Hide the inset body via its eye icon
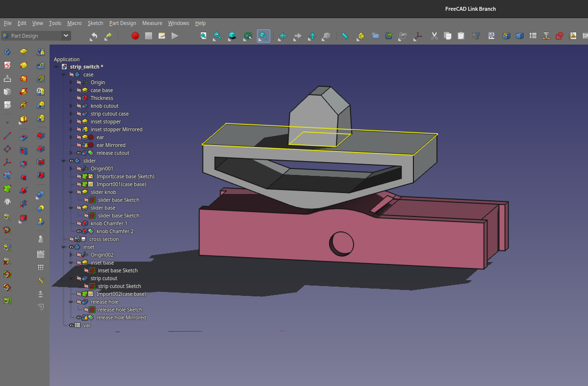 (x=71, y=247)
